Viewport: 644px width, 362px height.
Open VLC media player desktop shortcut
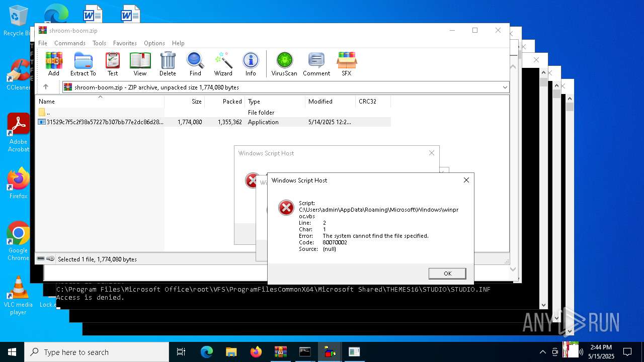(18, 296)
